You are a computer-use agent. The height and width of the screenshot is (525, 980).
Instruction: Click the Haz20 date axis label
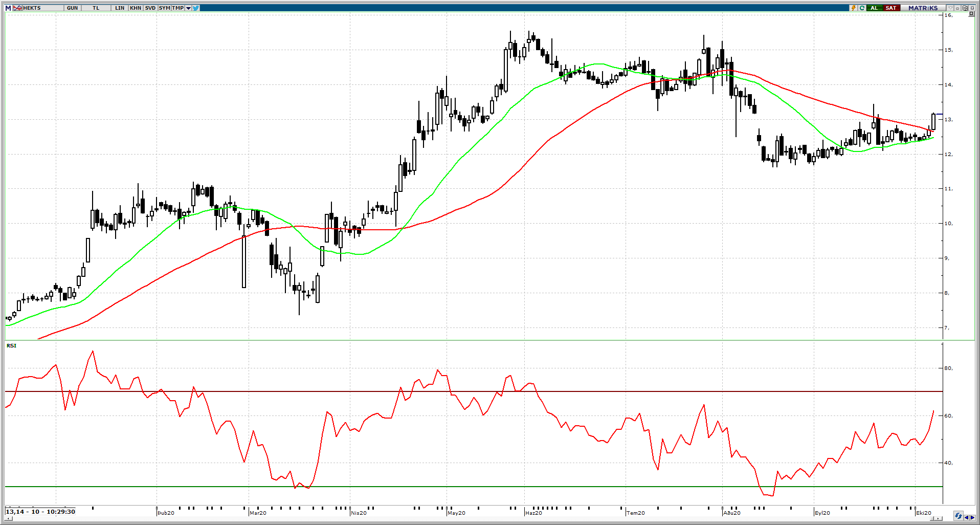pyautogui.click(x=533, y=513)
